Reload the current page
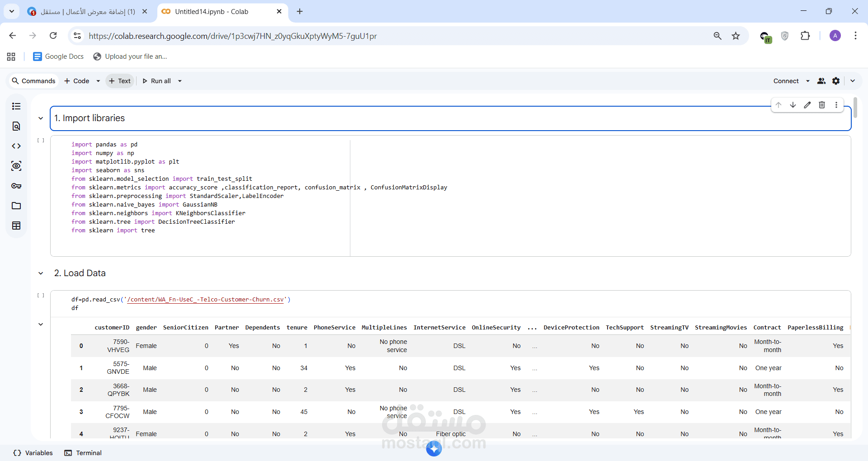 53,36
